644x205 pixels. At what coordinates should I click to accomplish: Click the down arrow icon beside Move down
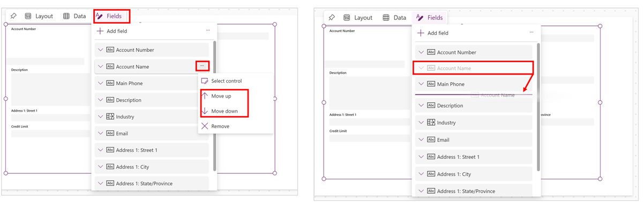[204, 111]
